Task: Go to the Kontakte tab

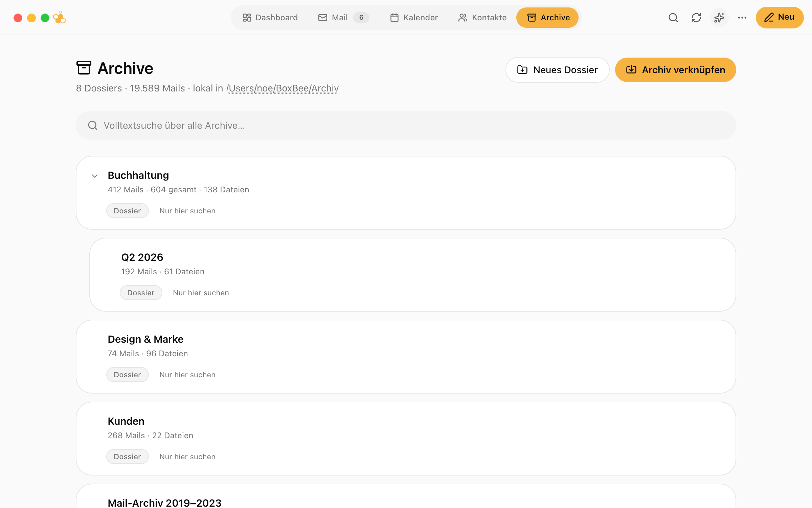Action: [482, 18]
